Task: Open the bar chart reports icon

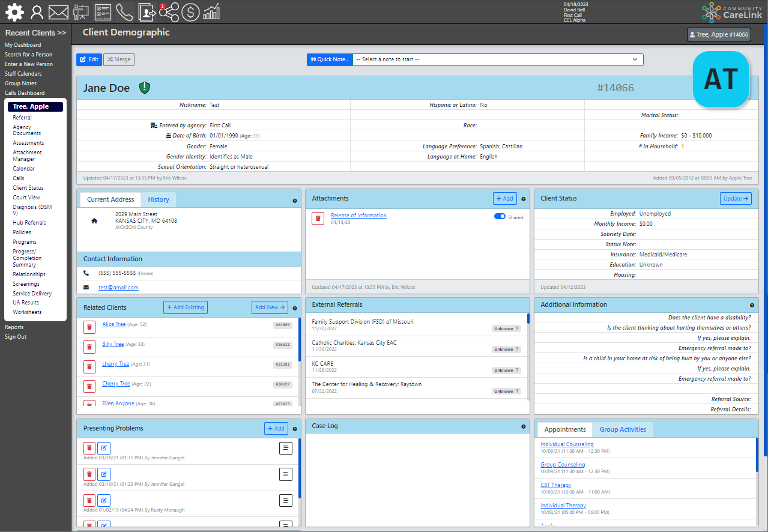Action: click(x=211, y=12)
